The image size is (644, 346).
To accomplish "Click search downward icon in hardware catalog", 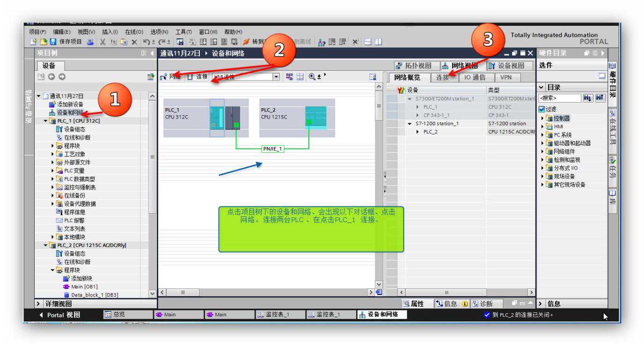I will [x=587, y=98].
